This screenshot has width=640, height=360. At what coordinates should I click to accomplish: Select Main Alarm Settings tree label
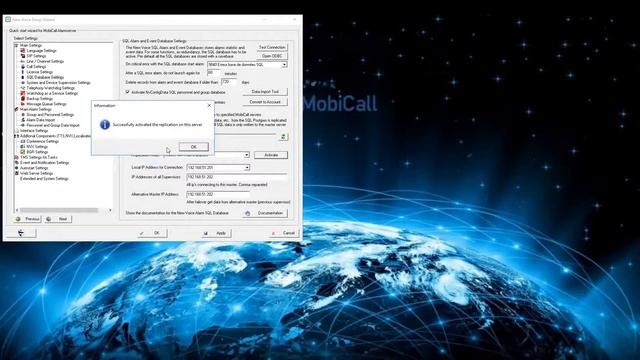pos(36,109)
